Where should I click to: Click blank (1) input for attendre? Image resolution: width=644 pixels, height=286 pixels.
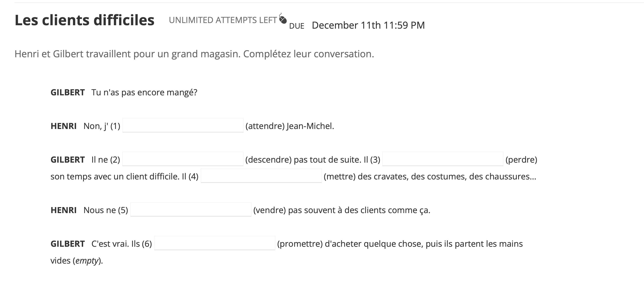coord(183,125)
